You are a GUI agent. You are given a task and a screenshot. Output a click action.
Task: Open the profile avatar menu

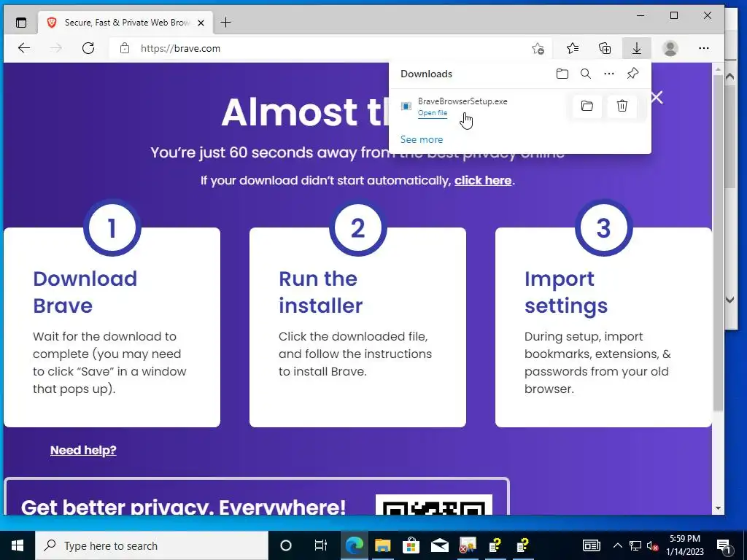click(x=670, y=48)
